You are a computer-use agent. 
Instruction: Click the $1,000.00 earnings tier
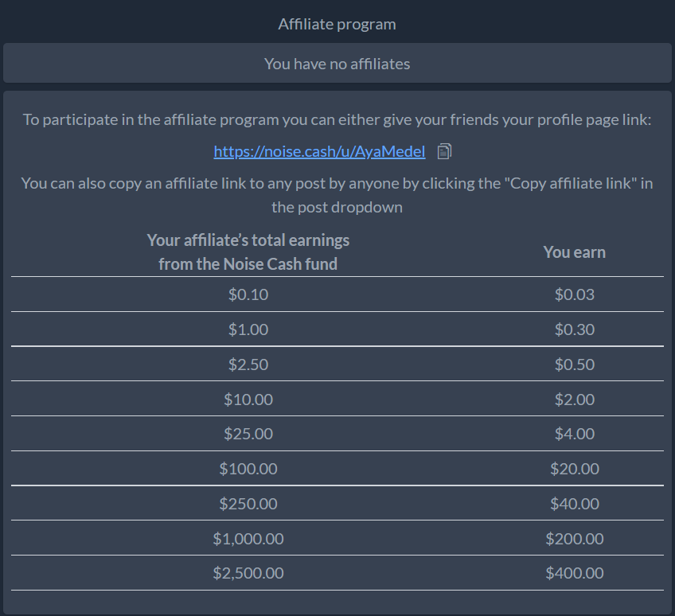(x=248, y=539)
